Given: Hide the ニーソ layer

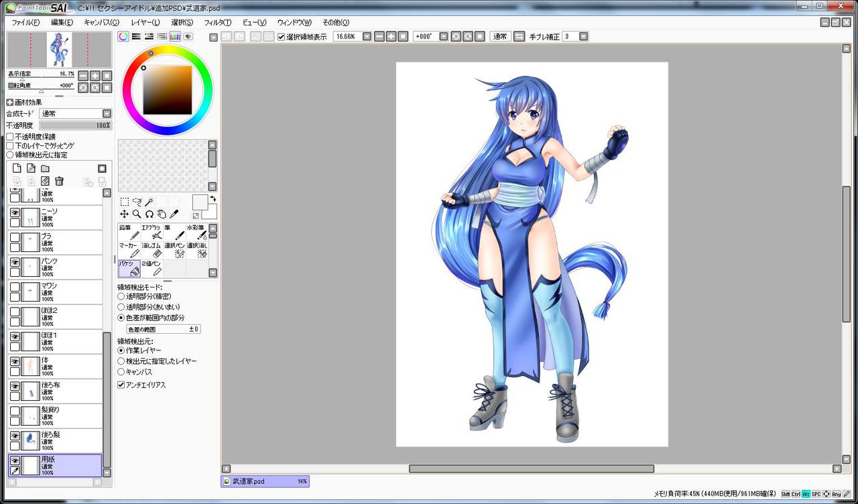Looking at the screenshot, I should pyautogui.click(x=15, y=212).
